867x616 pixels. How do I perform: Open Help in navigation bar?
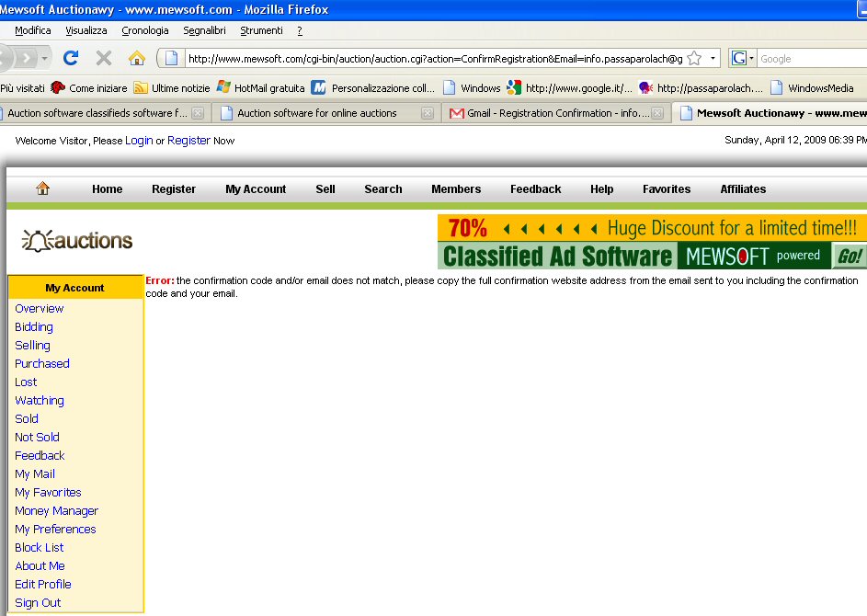[x=601, y=189]
